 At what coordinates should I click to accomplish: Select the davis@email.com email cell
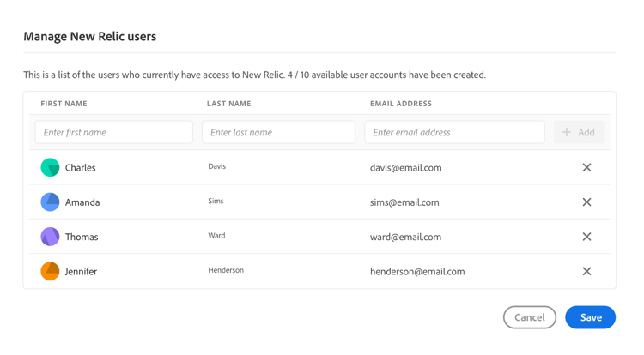[x=405, y=168]
